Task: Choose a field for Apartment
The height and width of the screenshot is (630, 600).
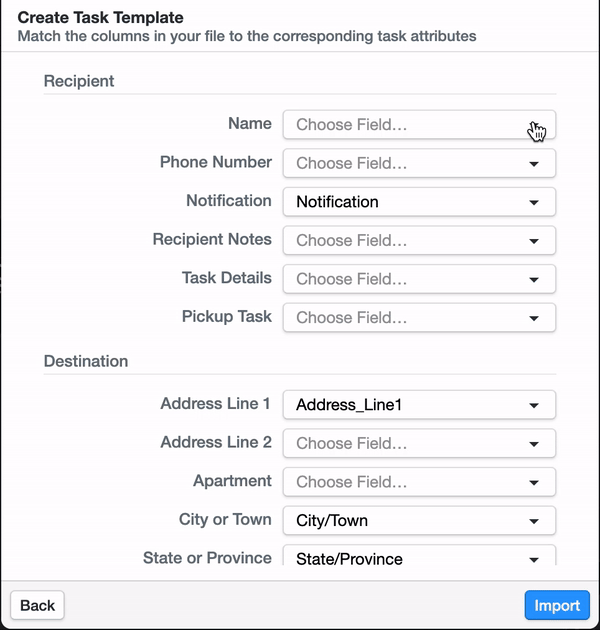Action: [419, 482]
